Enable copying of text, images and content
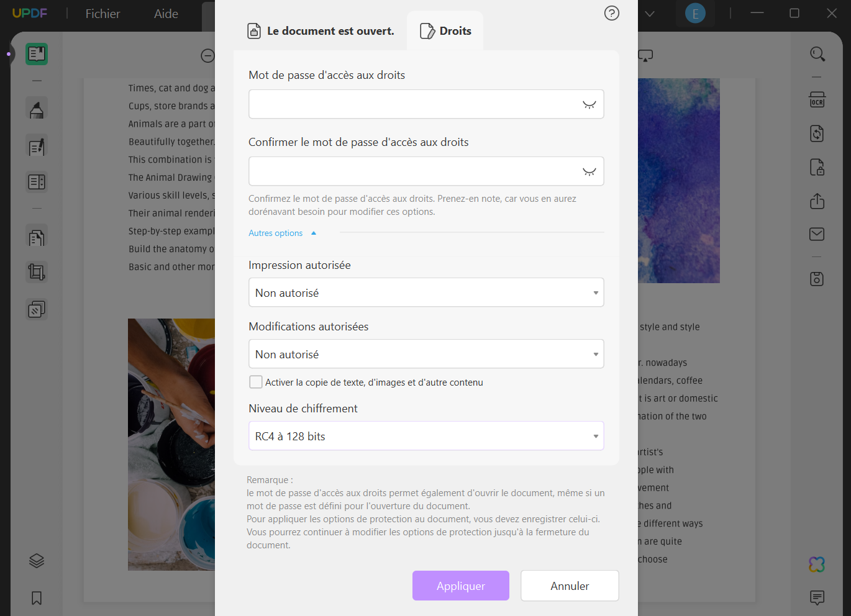 click(256, 382)
